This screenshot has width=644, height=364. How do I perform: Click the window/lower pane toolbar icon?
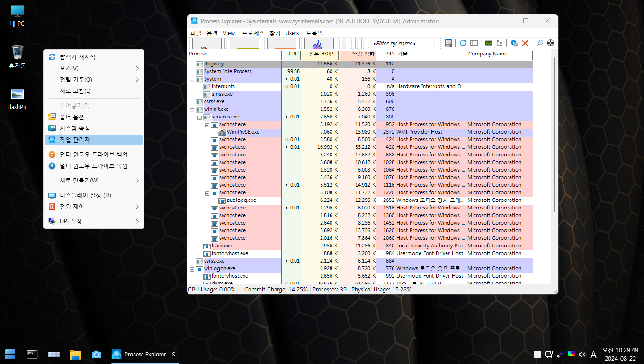pyautogui.click(x=474, y=43)
